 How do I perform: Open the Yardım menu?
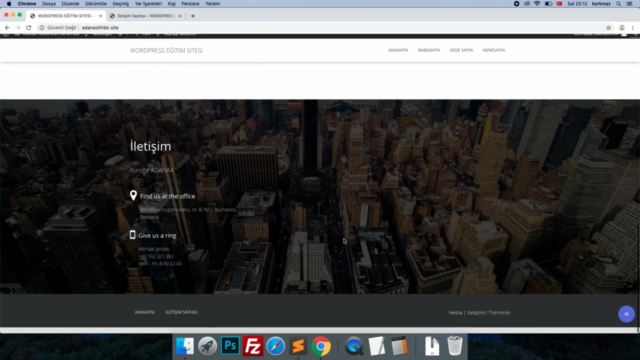[213, 4]
